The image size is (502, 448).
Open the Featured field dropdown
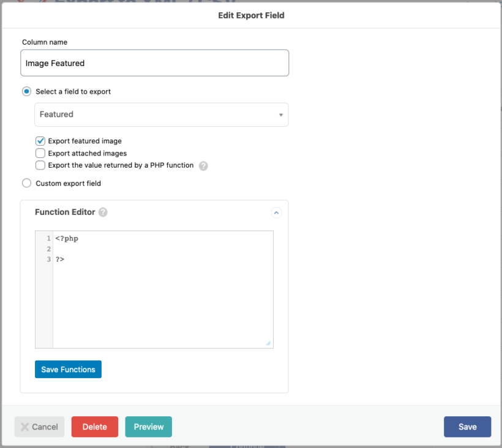(161, 114)
